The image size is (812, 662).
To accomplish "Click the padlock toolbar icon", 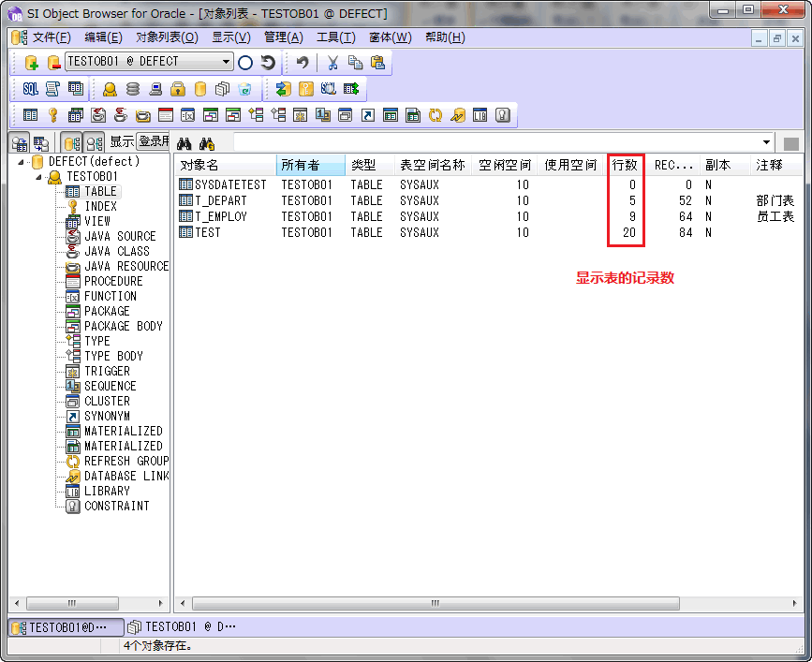I will (178, 89).
